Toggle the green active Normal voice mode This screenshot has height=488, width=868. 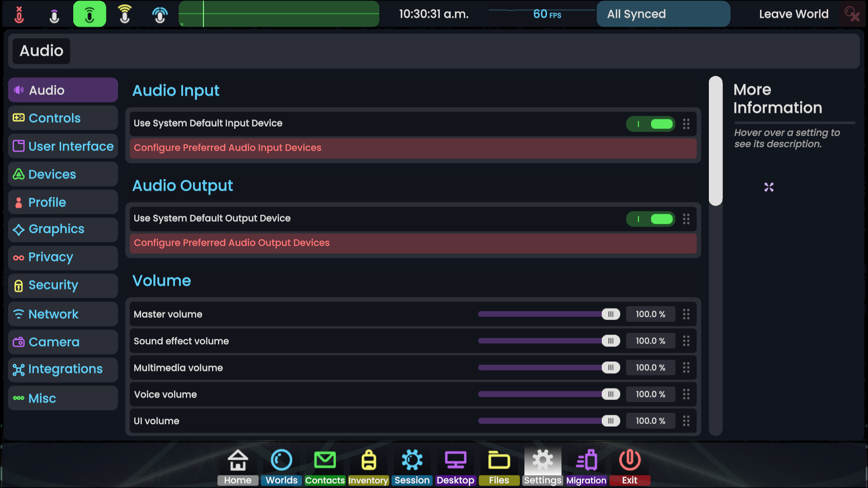click(x=90, y=14)
